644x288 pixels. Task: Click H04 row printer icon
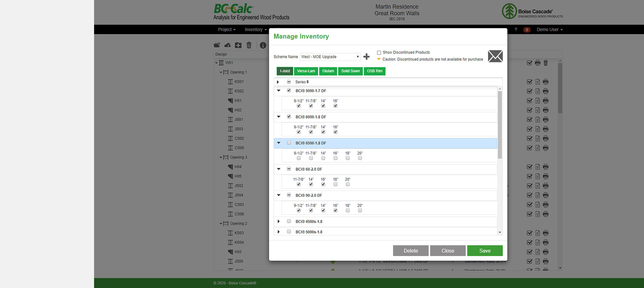click(x=546, y=167)
